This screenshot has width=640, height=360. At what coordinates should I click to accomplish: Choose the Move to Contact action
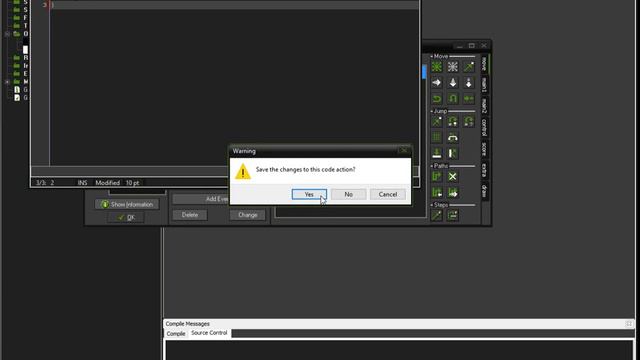[437, 153]
